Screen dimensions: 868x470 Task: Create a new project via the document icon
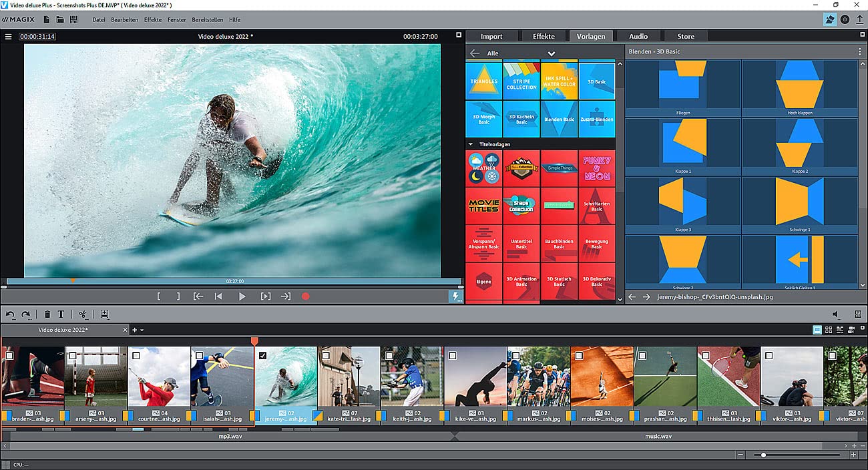point(46,19)
